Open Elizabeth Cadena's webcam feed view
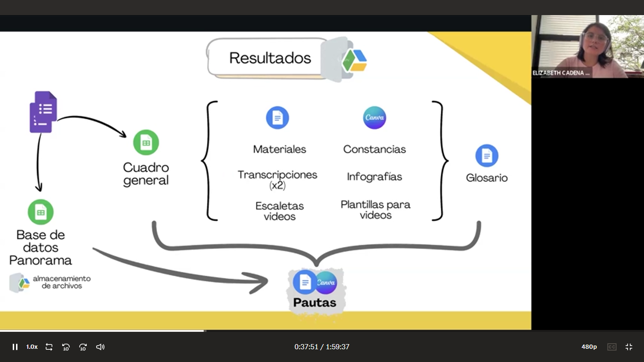 tap(587, 46)
